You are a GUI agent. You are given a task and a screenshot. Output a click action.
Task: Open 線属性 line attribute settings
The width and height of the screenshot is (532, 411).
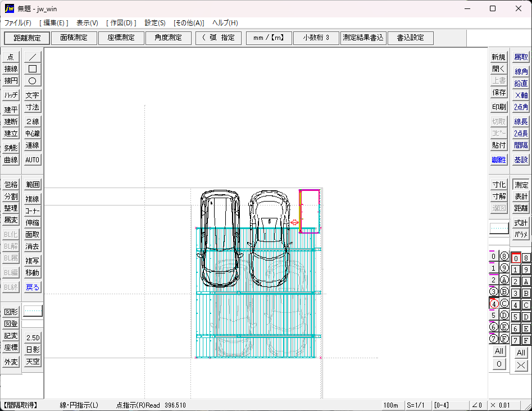[499, 159]
